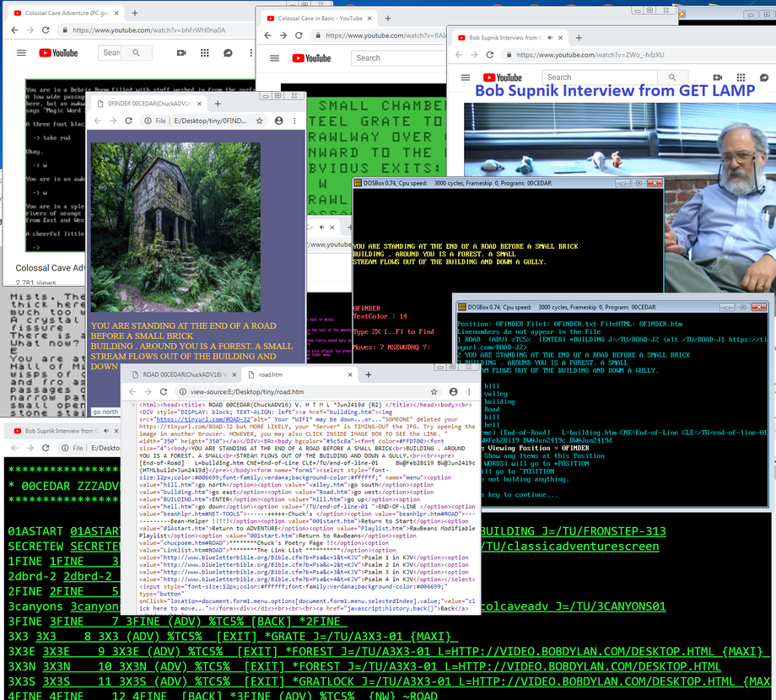
Task: Open new tab in Bob Supnik YouTube window
Action: tap(579, 37)
